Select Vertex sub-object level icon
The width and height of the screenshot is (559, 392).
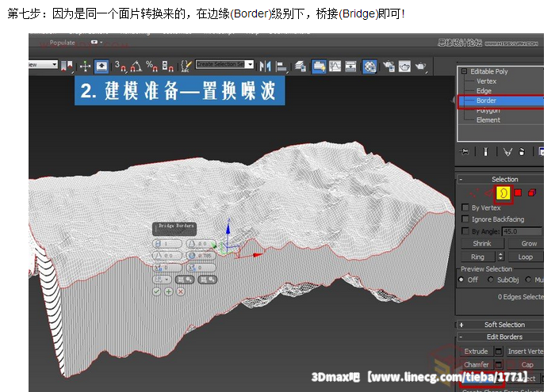(x=474, y=193)
